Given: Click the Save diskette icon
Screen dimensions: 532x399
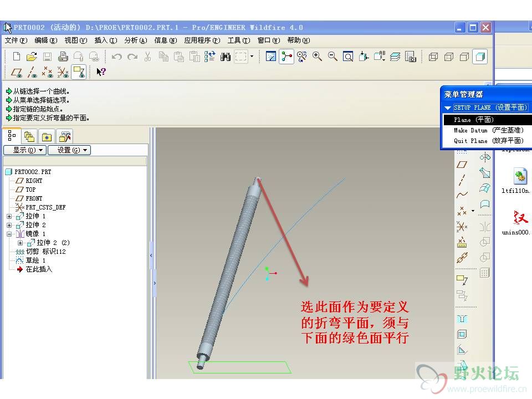Looking at the screenshot, I should coord(47,57).
